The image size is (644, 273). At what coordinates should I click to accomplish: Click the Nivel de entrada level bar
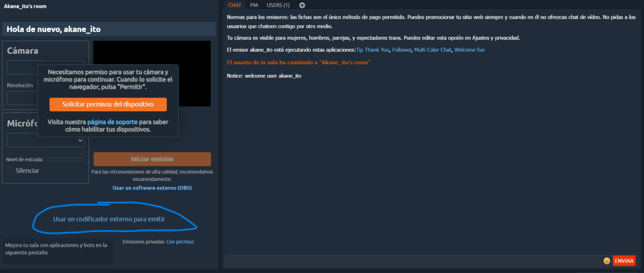pyautogui.click(x=66, y=159)
